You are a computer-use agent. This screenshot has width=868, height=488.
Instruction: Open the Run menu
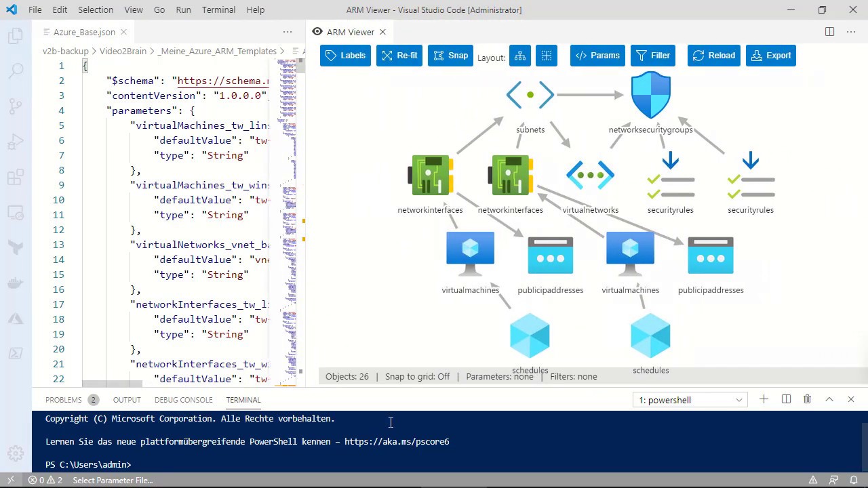(183, 9)
